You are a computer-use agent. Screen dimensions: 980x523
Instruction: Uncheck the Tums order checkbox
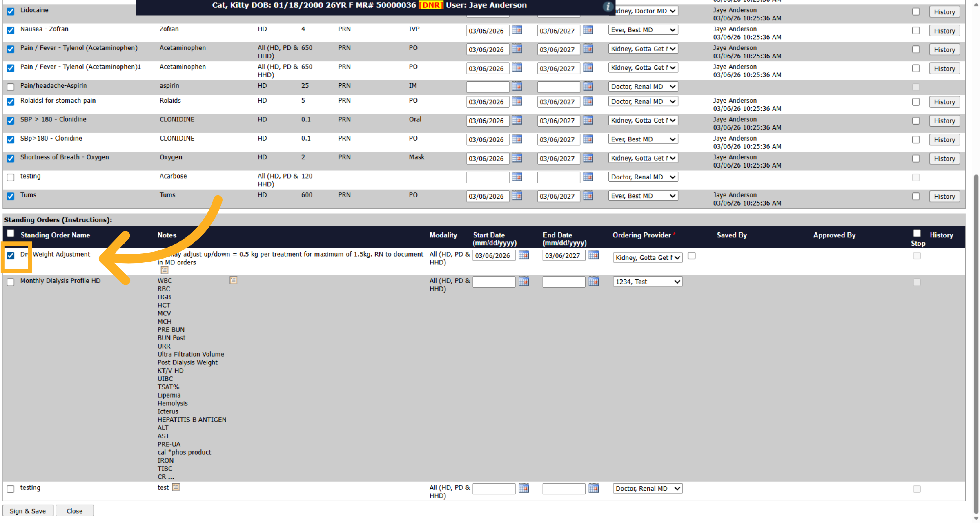(11, 197)
